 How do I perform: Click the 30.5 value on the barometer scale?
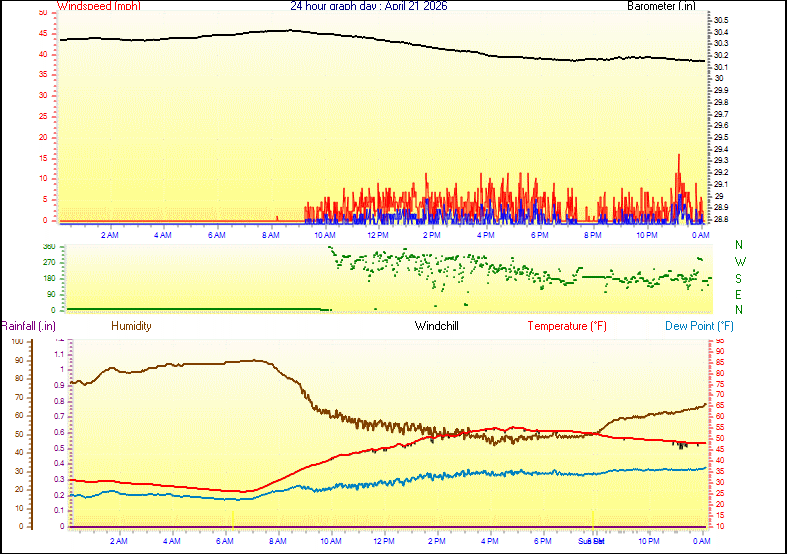click(x=720, y=20)
